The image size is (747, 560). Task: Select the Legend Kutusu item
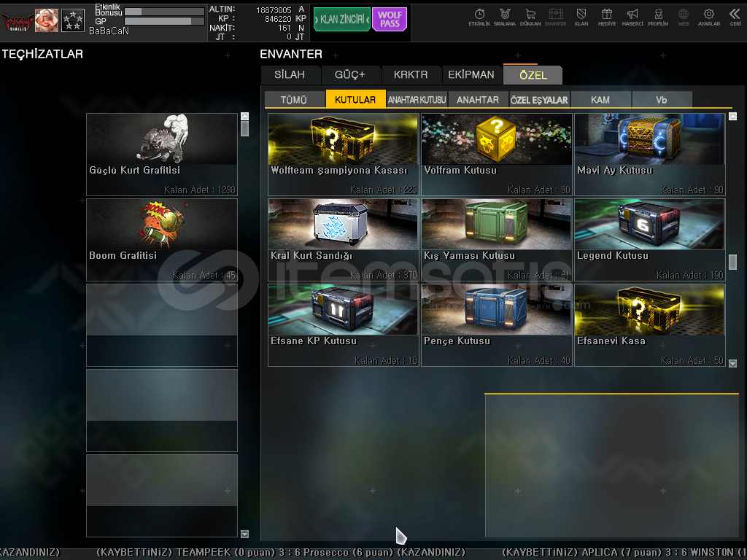tap(650, 239)
